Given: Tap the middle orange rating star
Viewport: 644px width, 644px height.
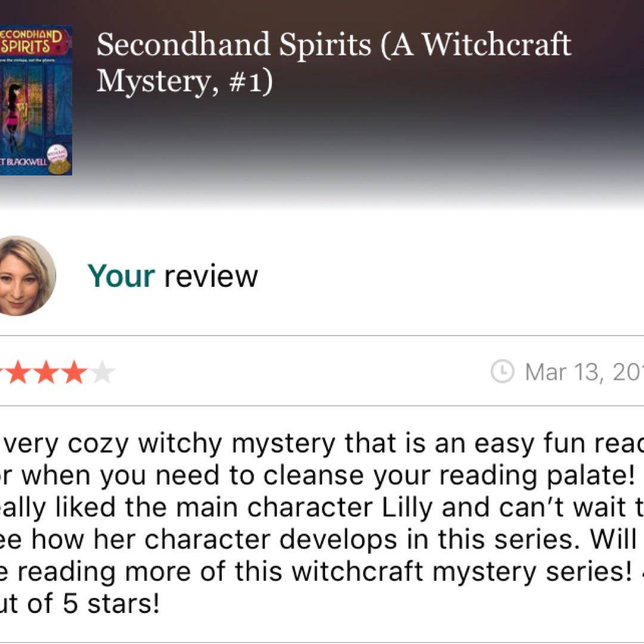Looking at the screenshot, I should [47, 372].
